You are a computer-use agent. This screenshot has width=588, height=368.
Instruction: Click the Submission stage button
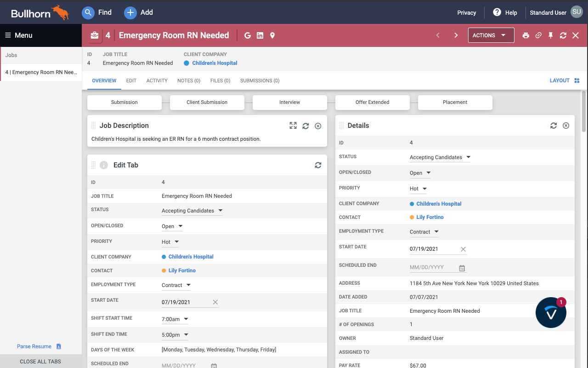coord(124,102)
